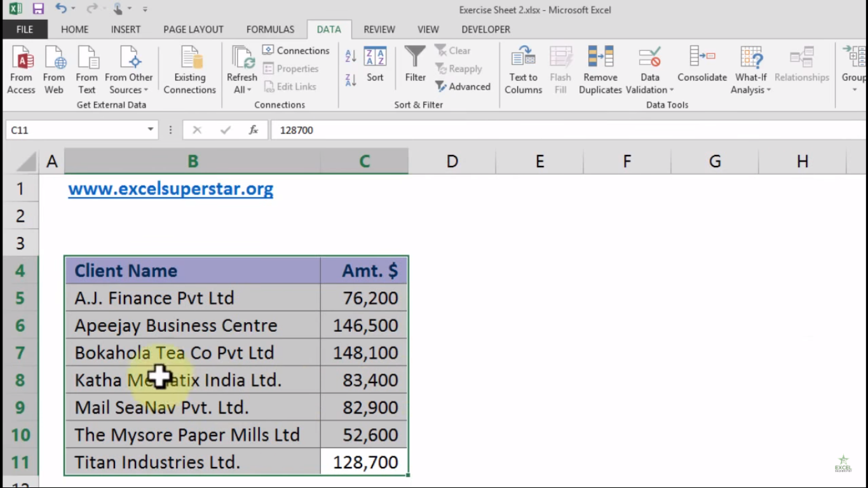The width and height of the screenshot is (868, 488).
Task: Click the From Access icon
Action: point(22,58)
